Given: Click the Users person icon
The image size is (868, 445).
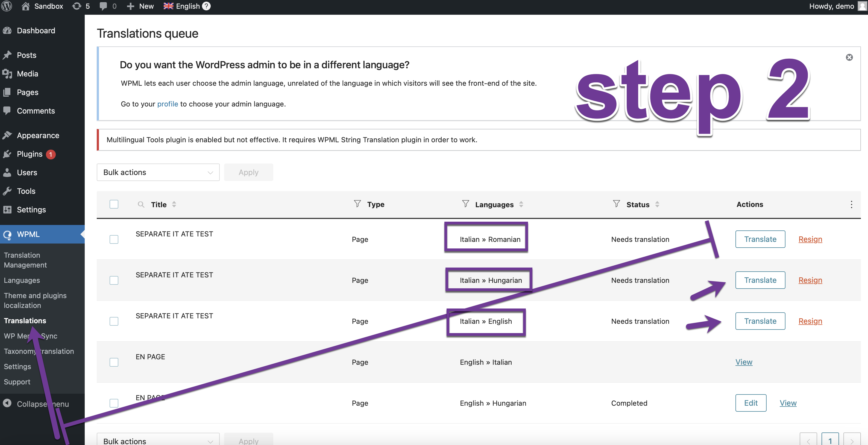Looking at the screenshot, I should 7,172.
